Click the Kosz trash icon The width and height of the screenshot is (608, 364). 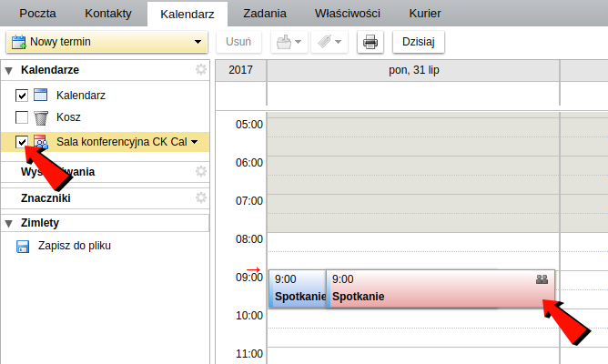click(40, 117)
